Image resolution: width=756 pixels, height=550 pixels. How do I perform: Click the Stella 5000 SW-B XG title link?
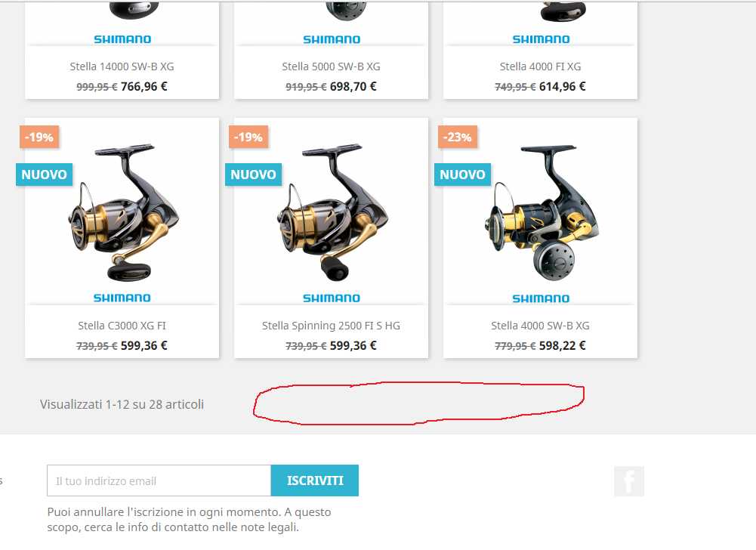click(x=332, y=66)
